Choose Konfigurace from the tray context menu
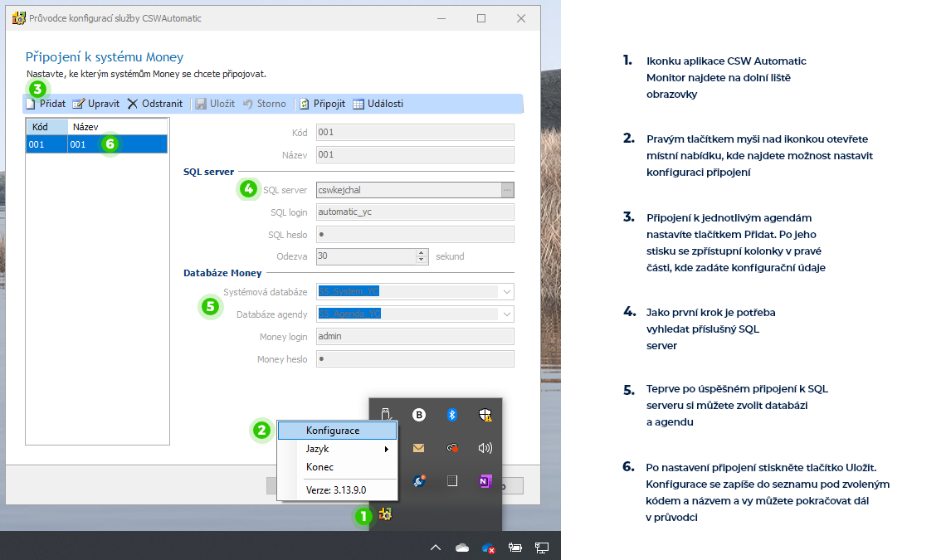 [337, 431]
